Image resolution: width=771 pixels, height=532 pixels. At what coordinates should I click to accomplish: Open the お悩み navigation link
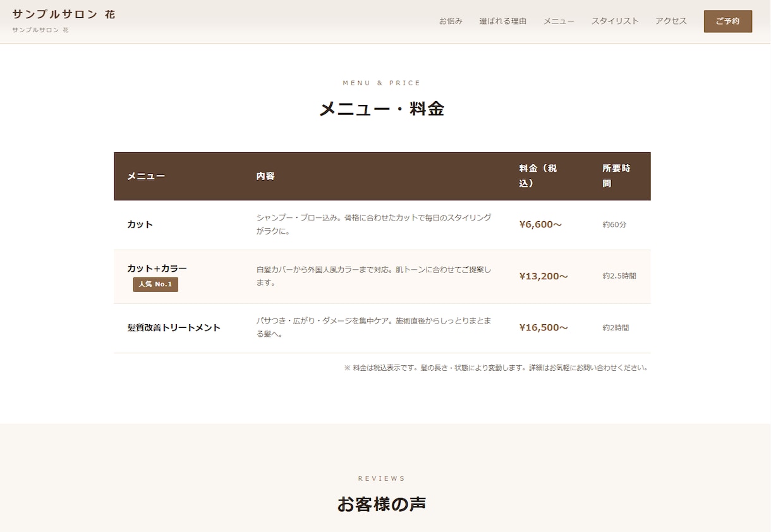tap(451, 21)
